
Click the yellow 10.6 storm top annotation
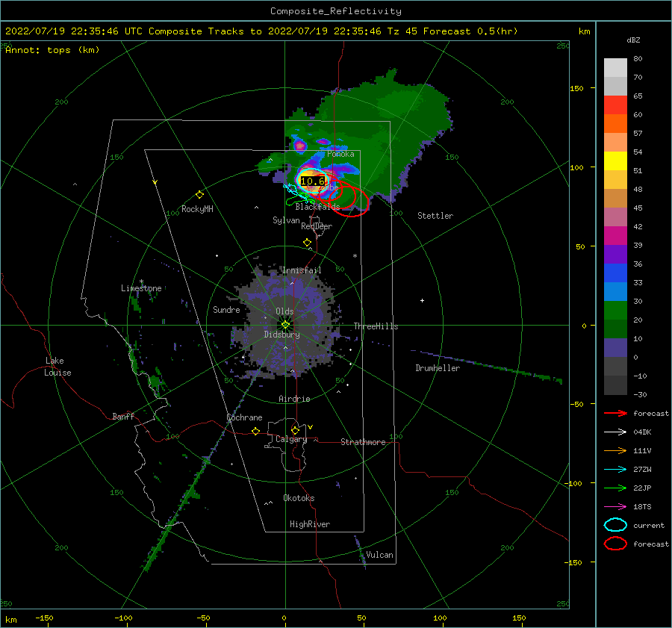[313, 181]
